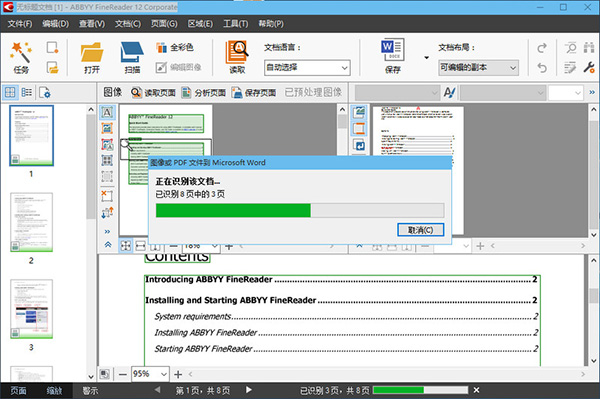Cancel recognition with 取消(C) button
Image resolution: width=600 pixels, height=399 pixels.
[x=421, y=230]
